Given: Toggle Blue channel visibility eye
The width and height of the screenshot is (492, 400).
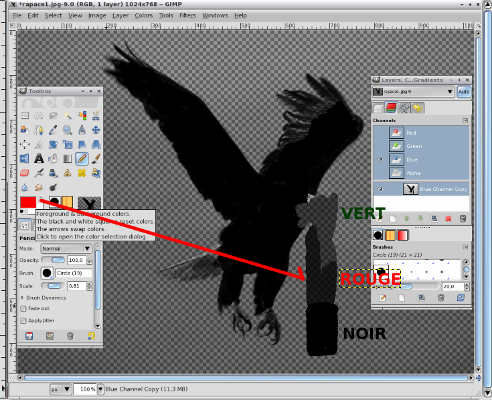Looking at the screenshot, I should (x=380, y=160).
